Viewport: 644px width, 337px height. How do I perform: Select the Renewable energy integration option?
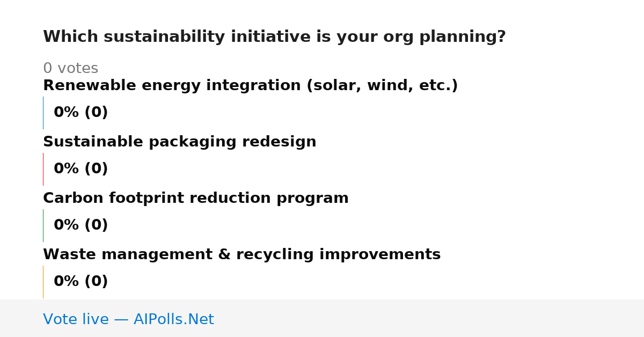coord(250,86)
